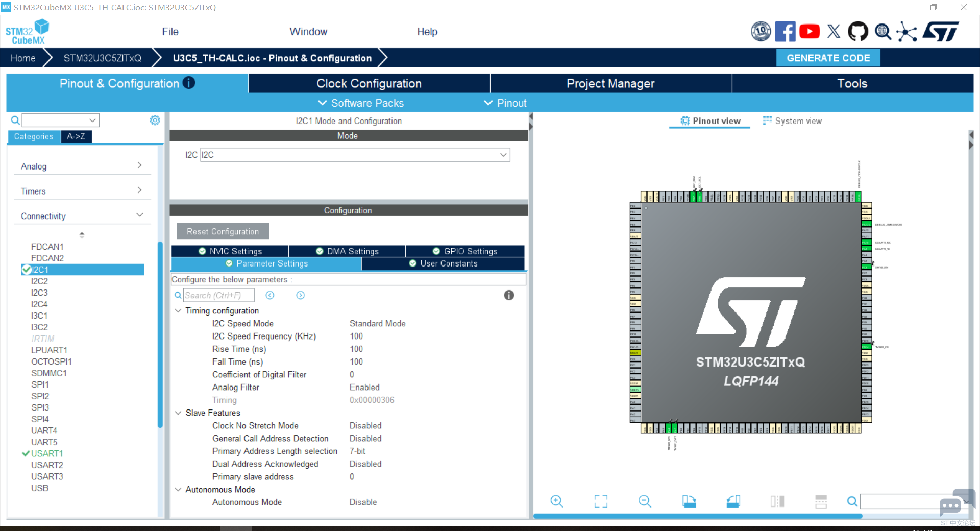Switch to Project Manager tab

[610, 83]
